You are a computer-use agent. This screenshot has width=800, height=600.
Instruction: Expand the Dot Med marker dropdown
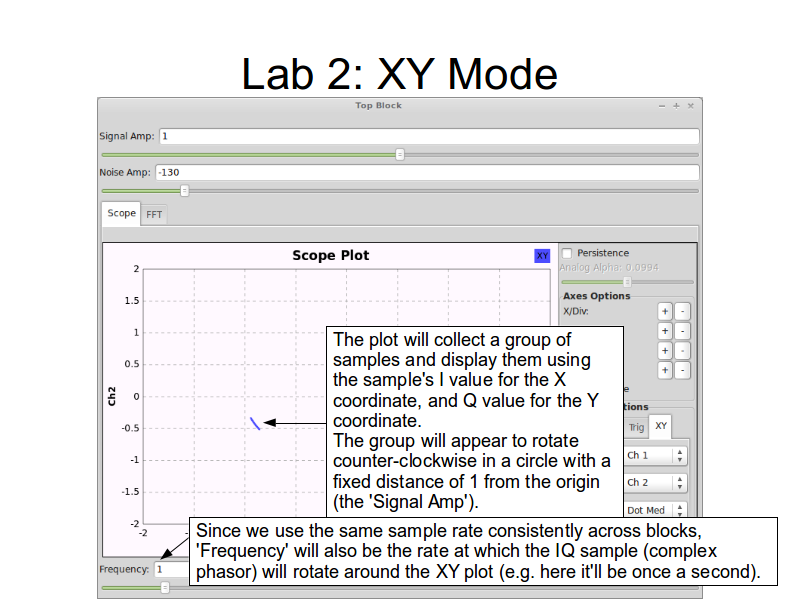point(654,509)
